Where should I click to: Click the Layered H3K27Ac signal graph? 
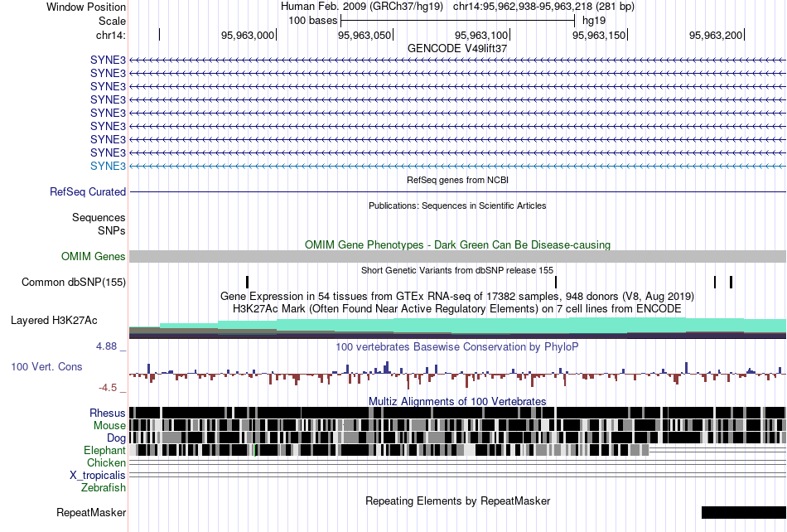(x=457, y=328)
